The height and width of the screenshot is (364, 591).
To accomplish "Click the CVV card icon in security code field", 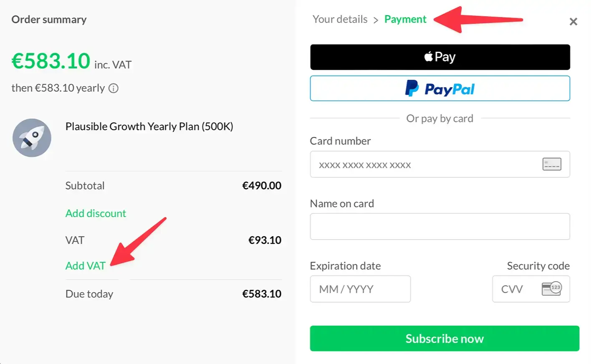I will pyautogui.click(x=552, y=288).
